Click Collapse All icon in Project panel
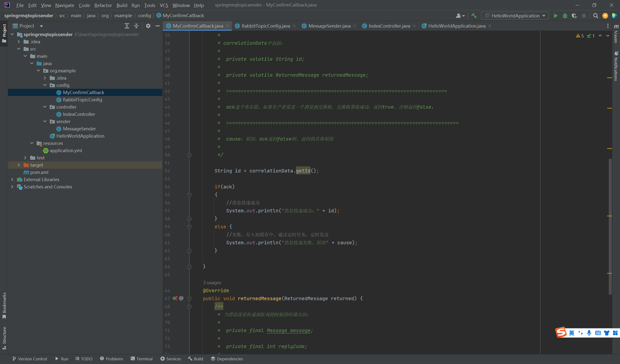 [136, 26]
